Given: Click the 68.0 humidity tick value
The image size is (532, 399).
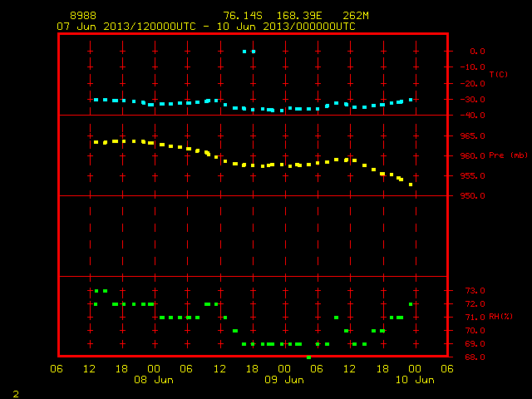Looking at the screenshot, I should pos(475,357).
